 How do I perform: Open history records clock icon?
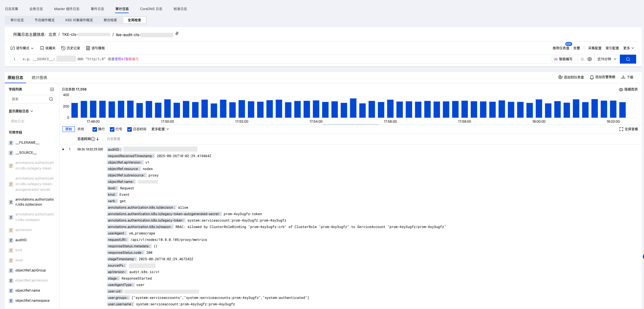tap(63, 48)
